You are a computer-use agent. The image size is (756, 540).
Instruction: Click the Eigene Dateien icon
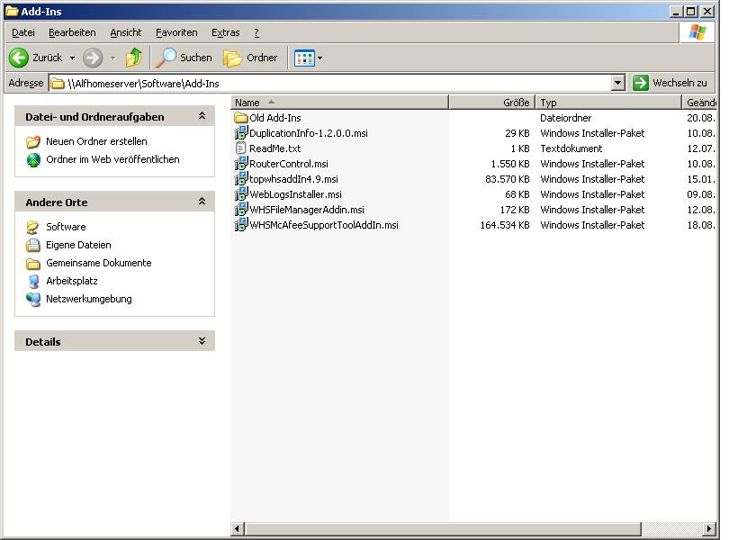pos(33,245)
